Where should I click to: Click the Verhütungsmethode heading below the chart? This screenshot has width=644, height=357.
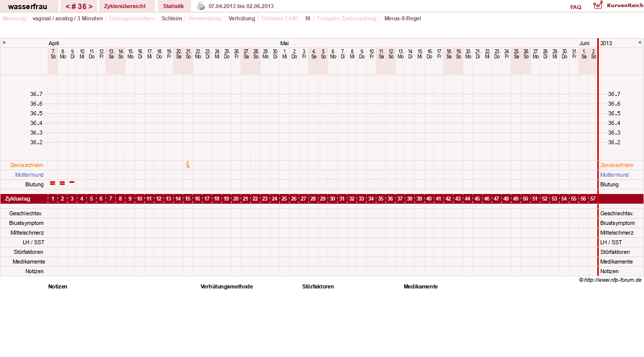[x=227, y=286]
